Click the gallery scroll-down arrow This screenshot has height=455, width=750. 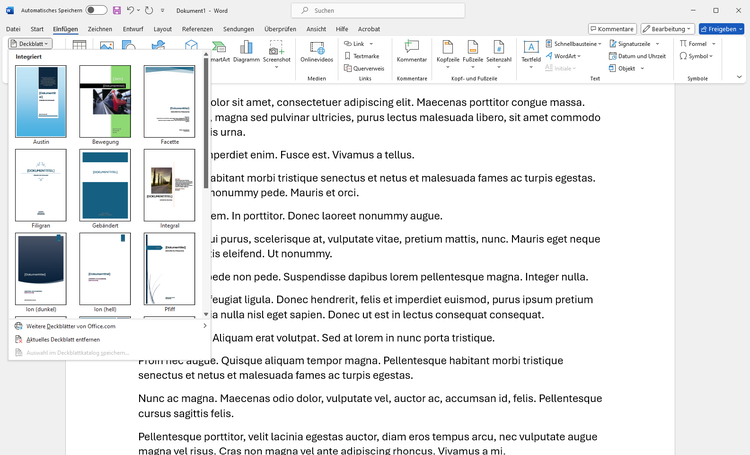206,314
